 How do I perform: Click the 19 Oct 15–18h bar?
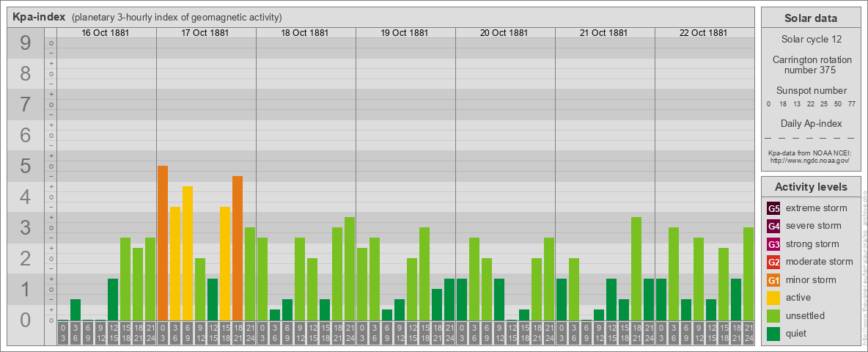click(x=424, y=274)
